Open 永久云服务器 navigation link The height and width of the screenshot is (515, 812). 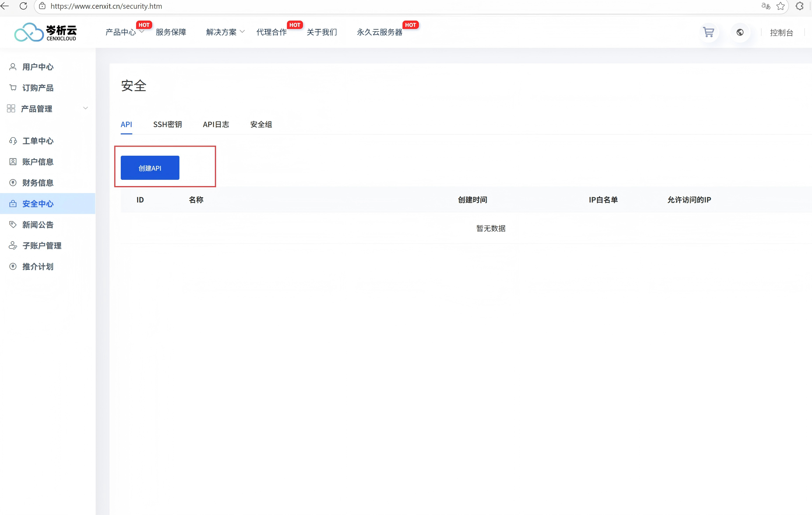379,32
